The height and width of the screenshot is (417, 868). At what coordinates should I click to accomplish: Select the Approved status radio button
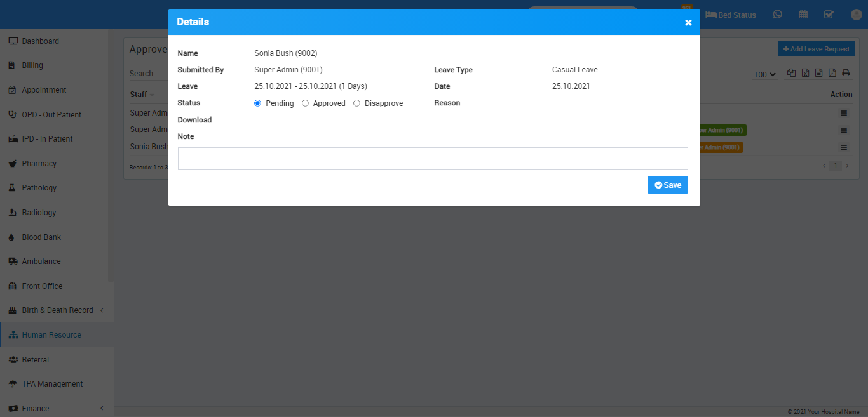[306, 103]
